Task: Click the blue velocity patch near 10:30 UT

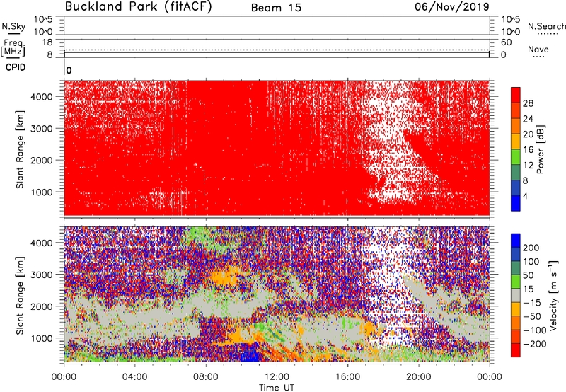Action: click(250, 353)
